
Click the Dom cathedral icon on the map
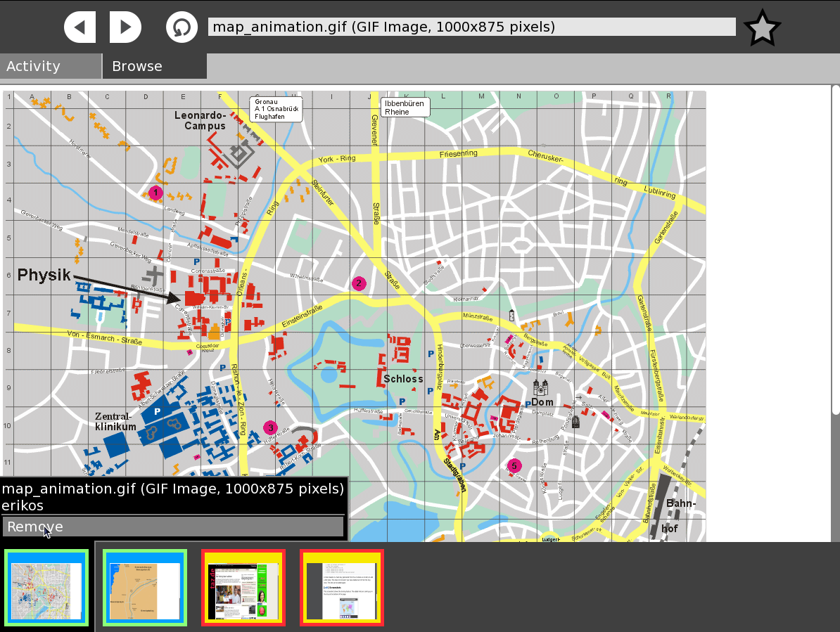[x=540, y=387]
